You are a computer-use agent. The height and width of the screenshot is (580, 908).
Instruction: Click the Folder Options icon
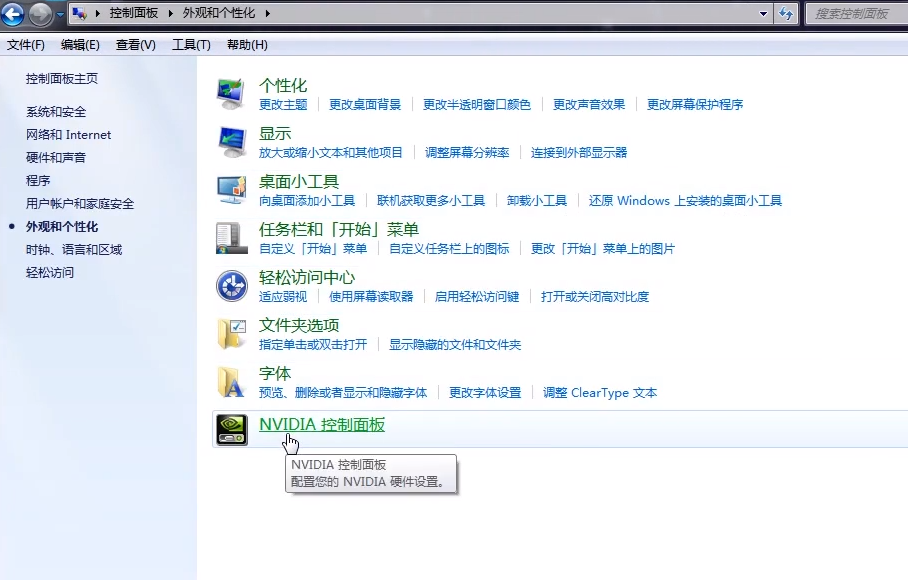(x=232, y=334)
